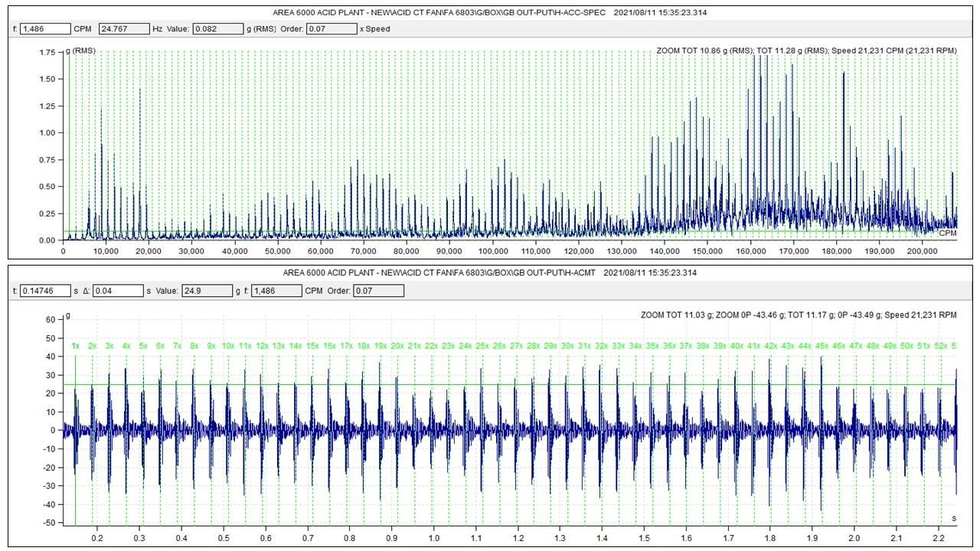
Task: Click the spectrum frequency field showing 1,486
Action: click(44, 29)
